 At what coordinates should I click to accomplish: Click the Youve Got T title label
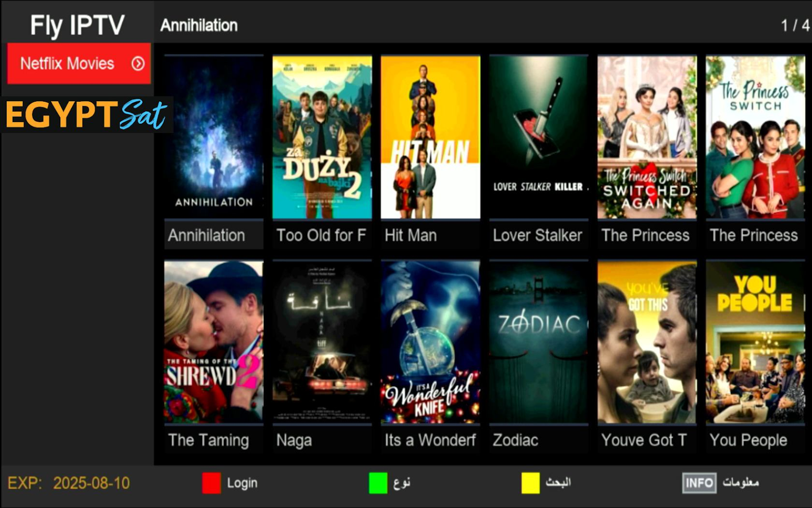coord(644,440)
